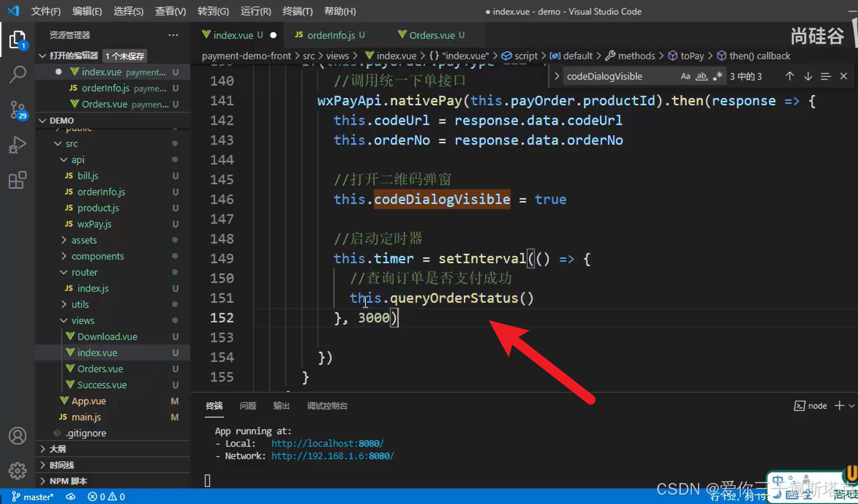858x504 pixels.
Task: Click the master branch status item
Action: click(x=33, y=497)
